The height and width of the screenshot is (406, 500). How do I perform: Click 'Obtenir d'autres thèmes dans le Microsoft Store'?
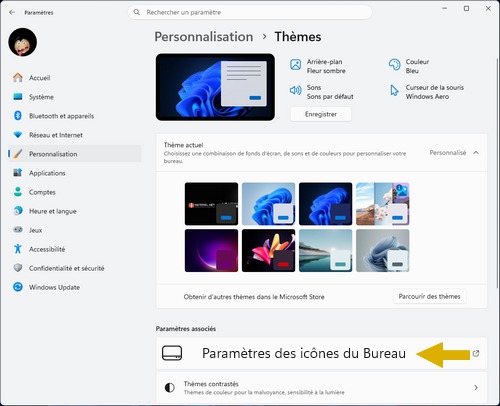[254, 297]
